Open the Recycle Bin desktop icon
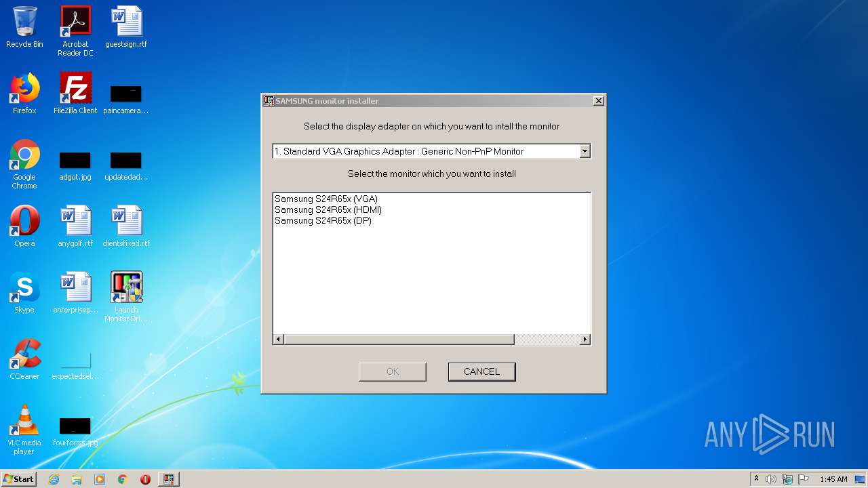Screen dimensions: 868x488 point(24,27)
